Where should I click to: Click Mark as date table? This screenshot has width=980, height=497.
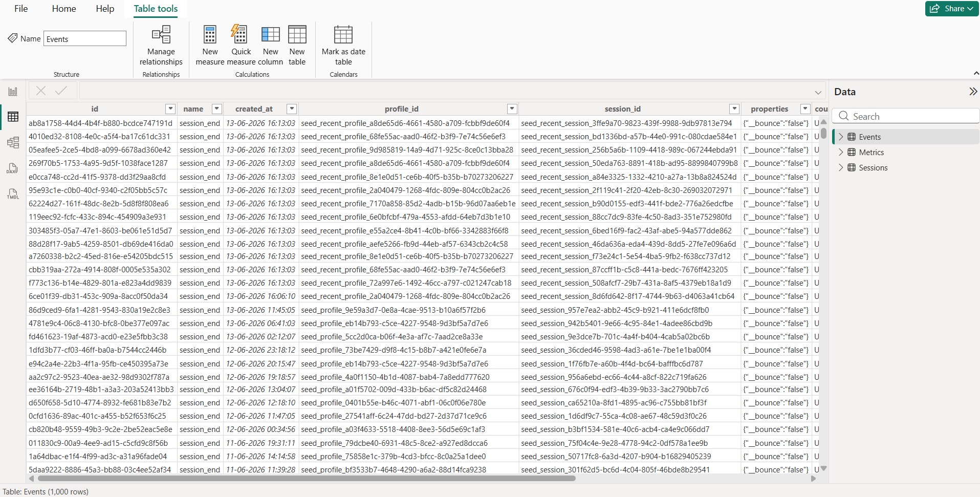pos(343,46)
